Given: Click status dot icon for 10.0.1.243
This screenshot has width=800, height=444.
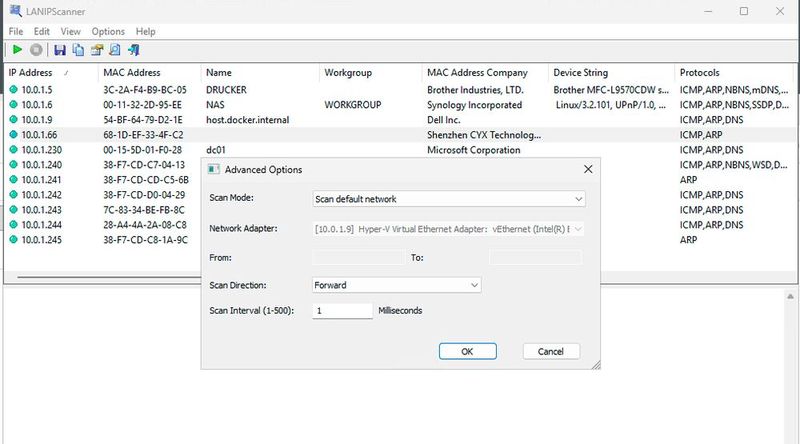Looking at the screenshot, I should pyautogui.click(x=13, y=209).
